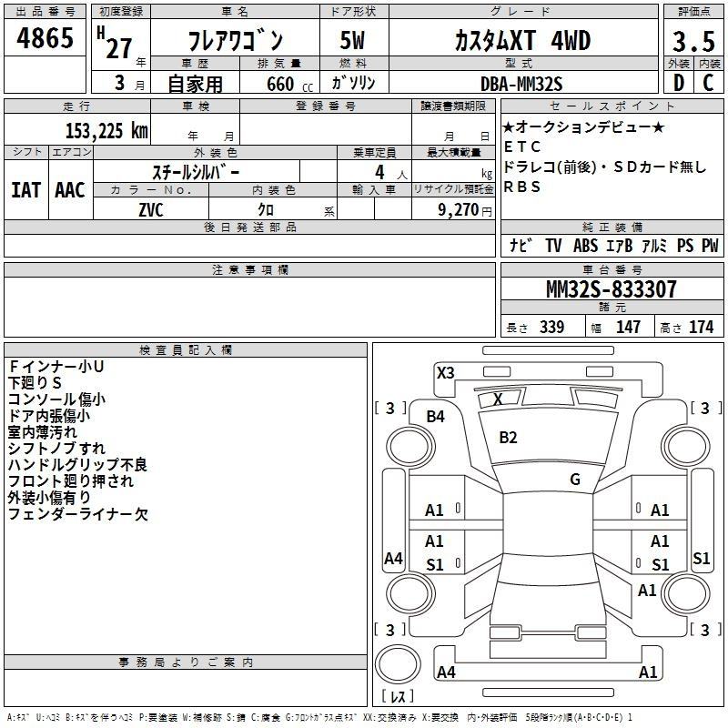Click the B4 damage mark on diagram
The width and height of the screenshot is (728, 728).
(435, 417)
